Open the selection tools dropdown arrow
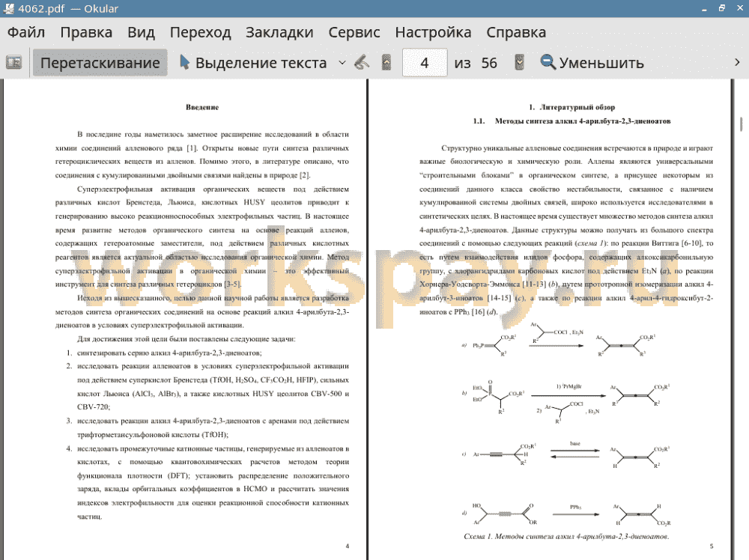The height and width of the screenshot is (560, 749). [342, 63]
